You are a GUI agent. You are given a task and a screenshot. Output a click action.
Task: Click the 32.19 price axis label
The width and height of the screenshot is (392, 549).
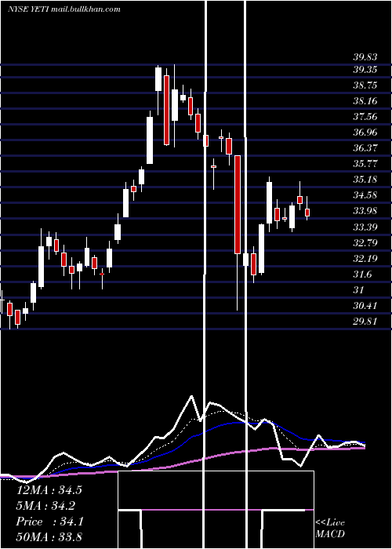365,259
